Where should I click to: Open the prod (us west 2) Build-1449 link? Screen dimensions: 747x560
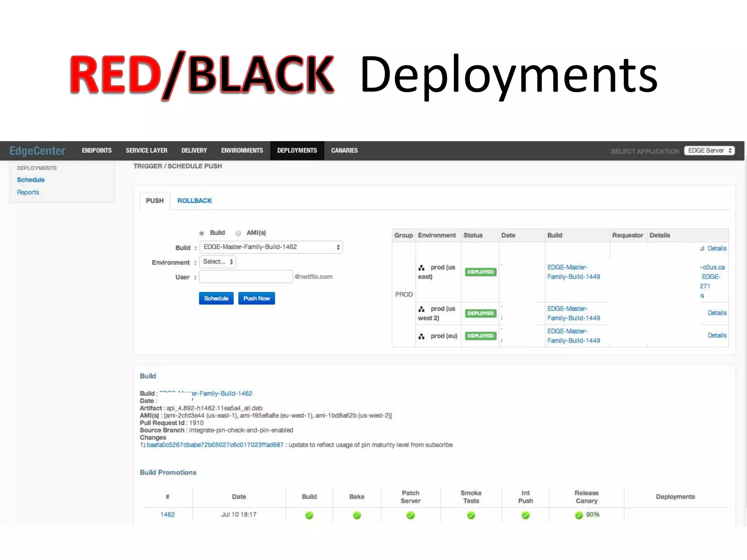pos(573,314)
